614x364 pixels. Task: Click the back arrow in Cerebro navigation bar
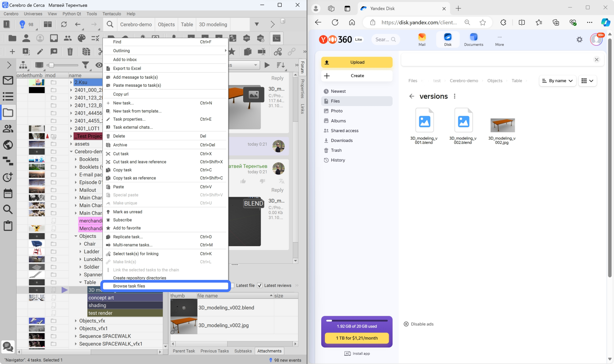click(x=78, y=24)
